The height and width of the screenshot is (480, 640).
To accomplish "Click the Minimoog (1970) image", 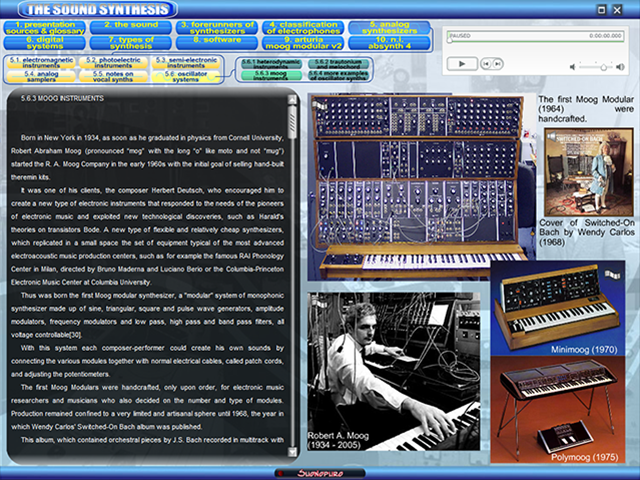I will coord(558,309).
